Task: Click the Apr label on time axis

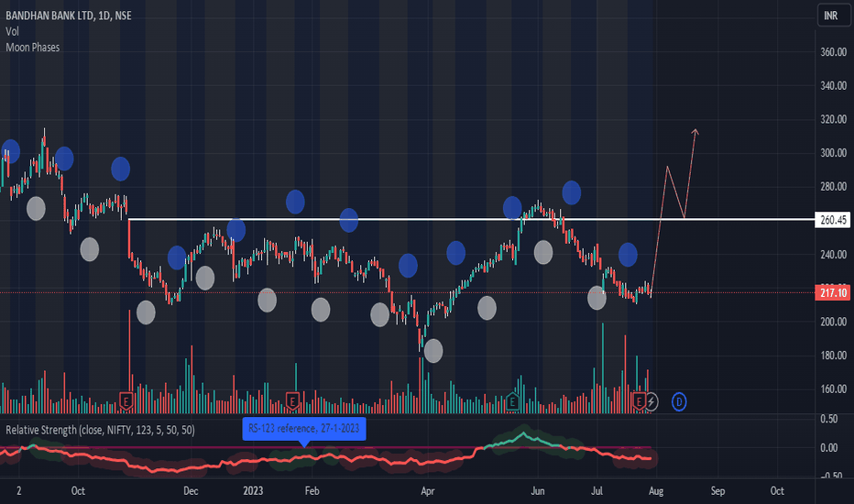Action: point(428,491)
